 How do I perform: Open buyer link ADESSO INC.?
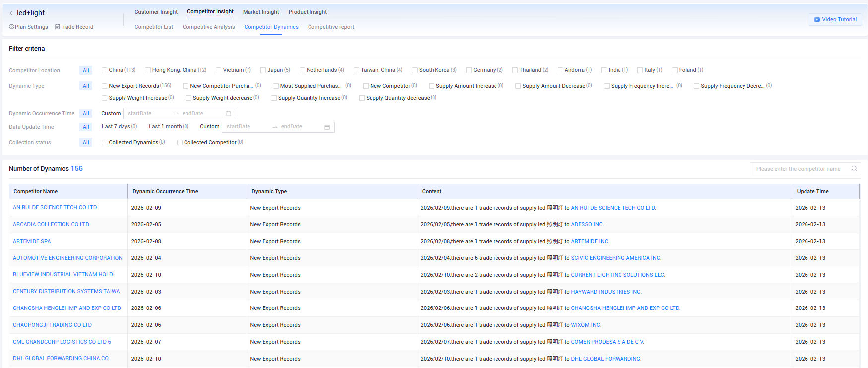pos(587,225)
